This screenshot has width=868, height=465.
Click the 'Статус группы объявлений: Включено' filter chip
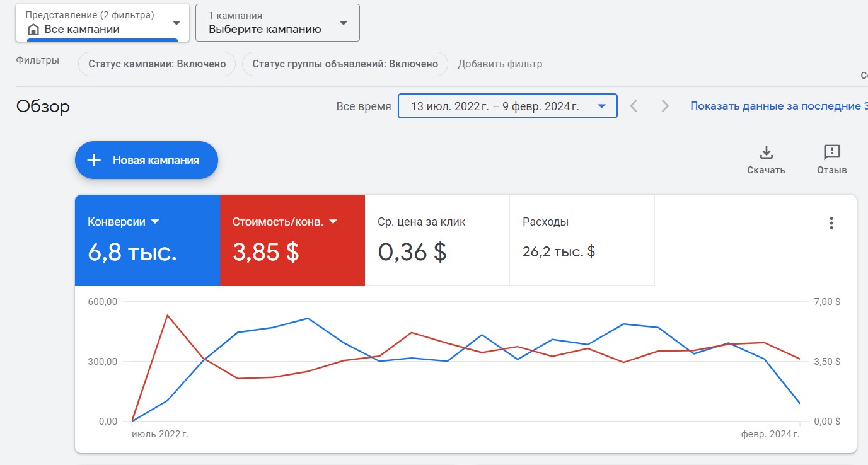345,64
